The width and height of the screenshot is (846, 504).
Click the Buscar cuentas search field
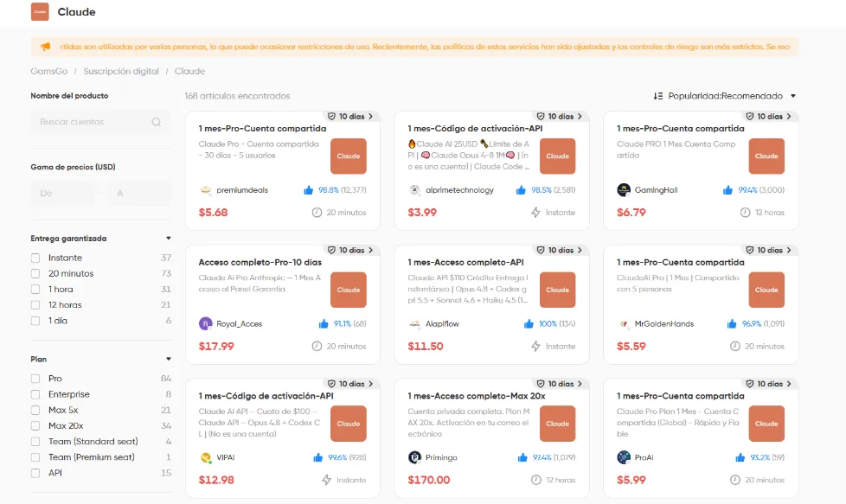[x=101, y=122]
